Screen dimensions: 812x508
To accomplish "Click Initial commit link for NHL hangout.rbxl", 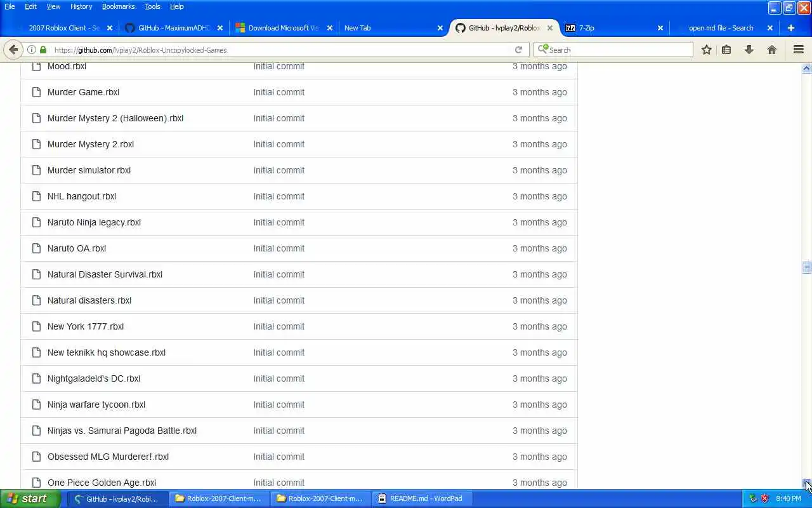I will coord(279,196).
